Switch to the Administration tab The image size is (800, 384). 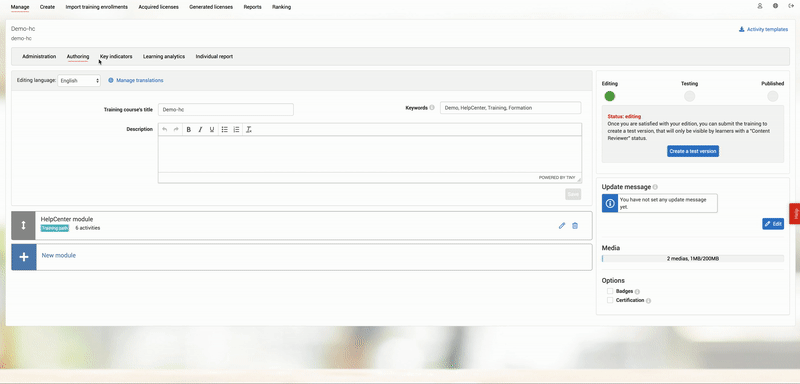(x=39, y=57)
